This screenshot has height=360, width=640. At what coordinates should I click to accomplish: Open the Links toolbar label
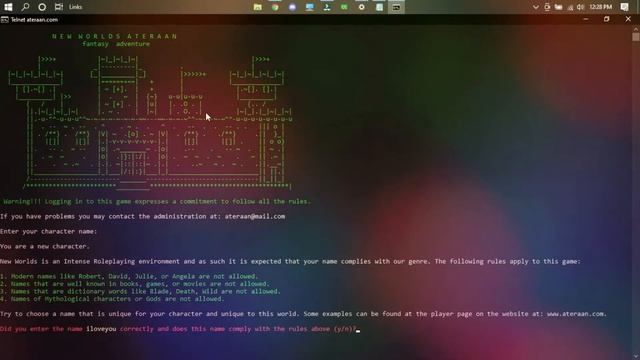pyautogui.click(x=75, y=7)
